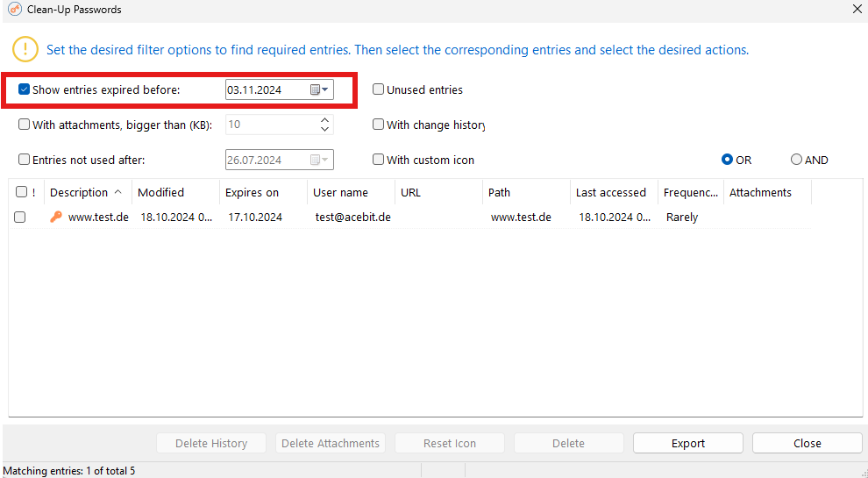Click the Rarely frequency cell
Viewport: 868px width, 478px height.
tap(682, 218)
